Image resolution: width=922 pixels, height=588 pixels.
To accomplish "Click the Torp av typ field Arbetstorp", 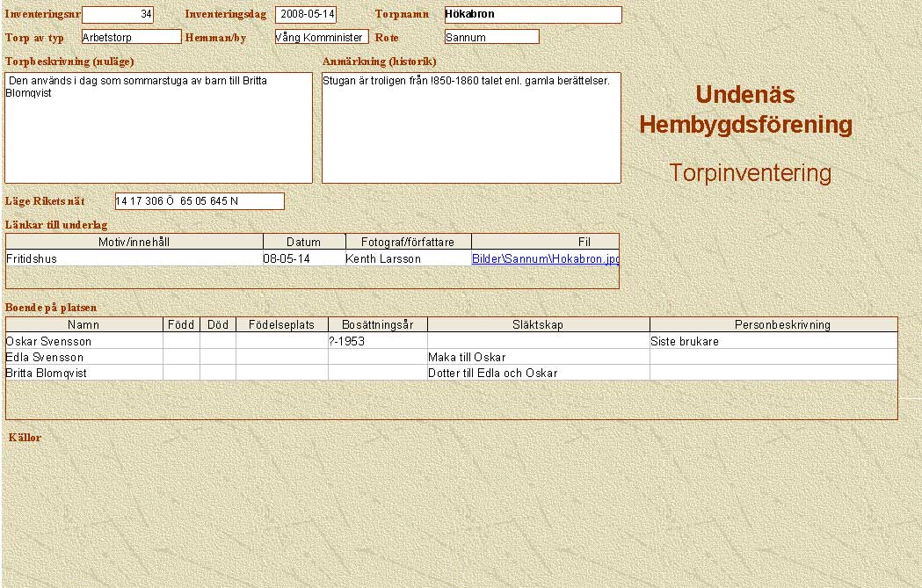I will click(131, 37).
